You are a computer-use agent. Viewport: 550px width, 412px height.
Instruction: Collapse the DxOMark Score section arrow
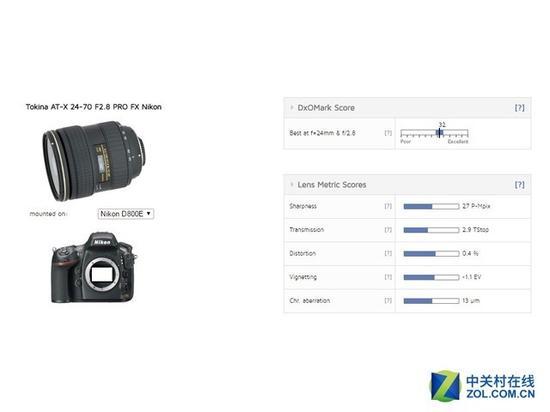click(291, 107)
